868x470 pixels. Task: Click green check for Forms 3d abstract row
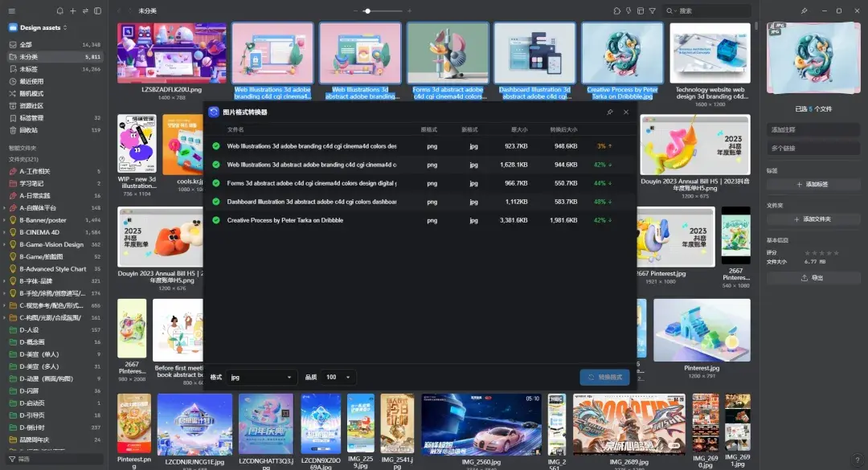click(216, 183)
